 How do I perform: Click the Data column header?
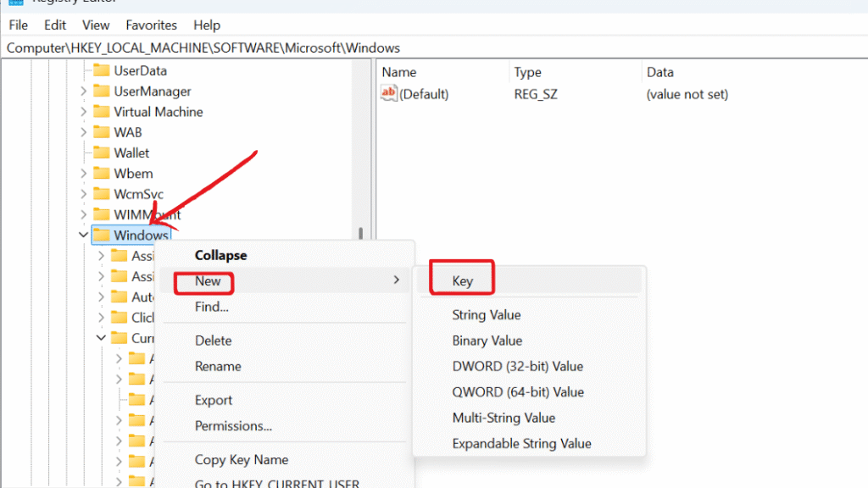pos(659,72)
